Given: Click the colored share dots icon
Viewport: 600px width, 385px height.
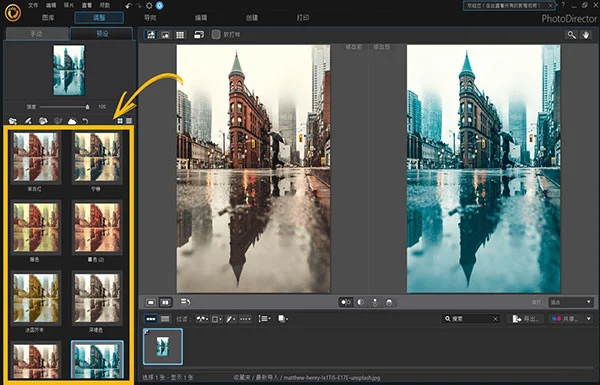Looking at the screenshot, I should (556, 319).
